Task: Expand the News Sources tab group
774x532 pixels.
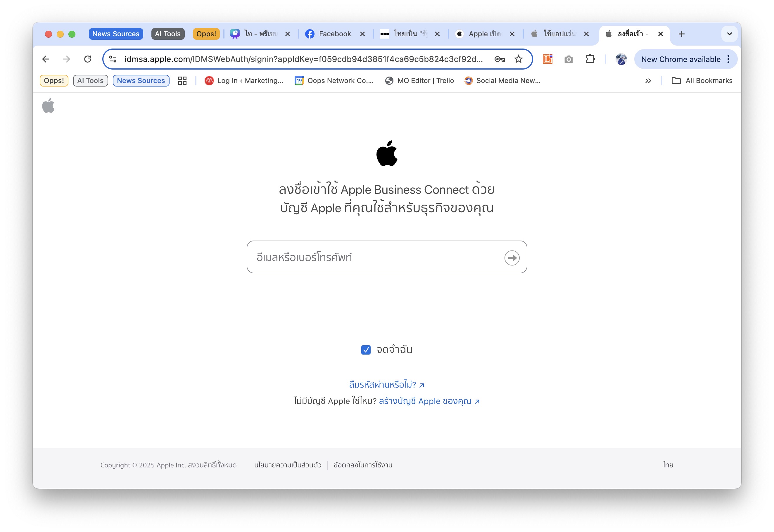Action: (x=116, y=34)
